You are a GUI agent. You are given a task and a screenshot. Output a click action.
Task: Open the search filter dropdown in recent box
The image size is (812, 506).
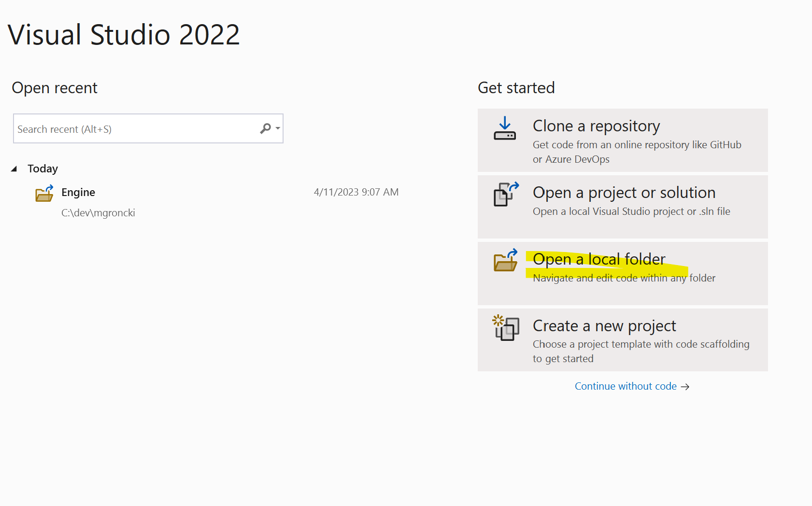point(277,128)
